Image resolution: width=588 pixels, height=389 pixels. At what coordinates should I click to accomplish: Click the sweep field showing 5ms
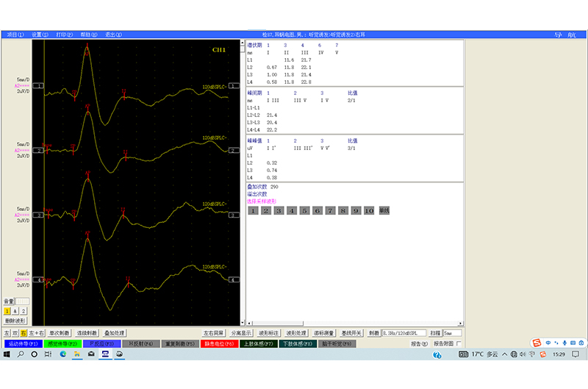(452, 333)
